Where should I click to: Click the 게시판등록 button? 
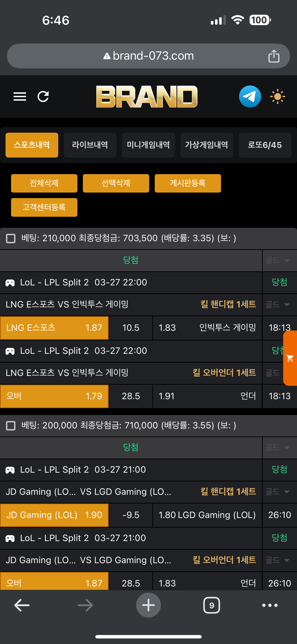coord(188,183)
